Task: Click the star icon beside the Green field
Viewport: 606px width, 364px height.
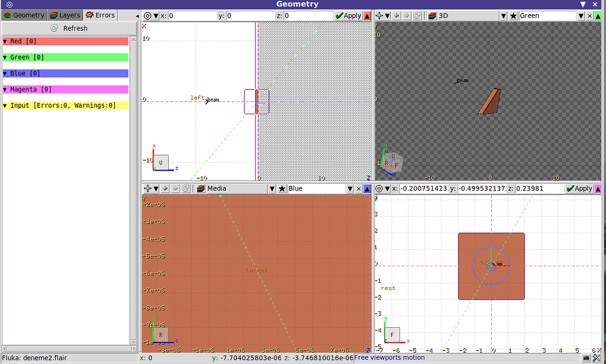Action: 513,16
